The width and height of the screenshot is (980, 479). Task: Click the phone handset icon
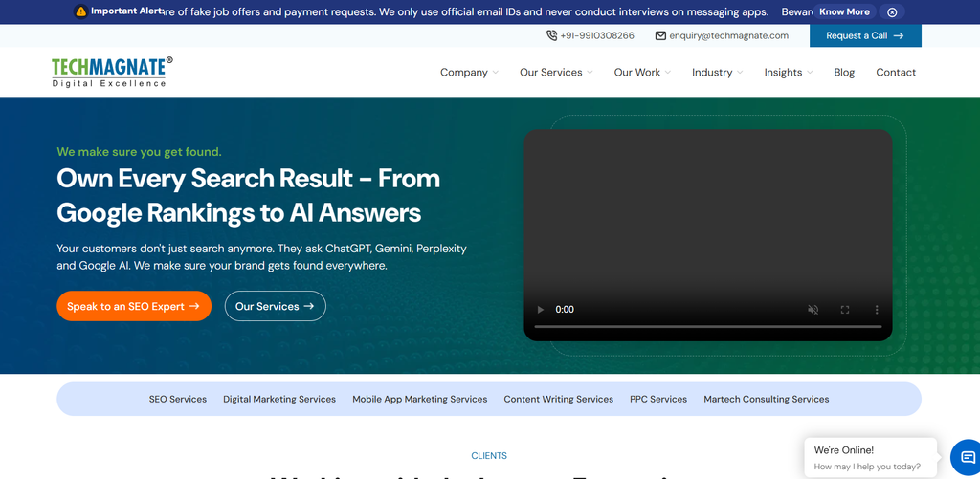tap(552, 35)
